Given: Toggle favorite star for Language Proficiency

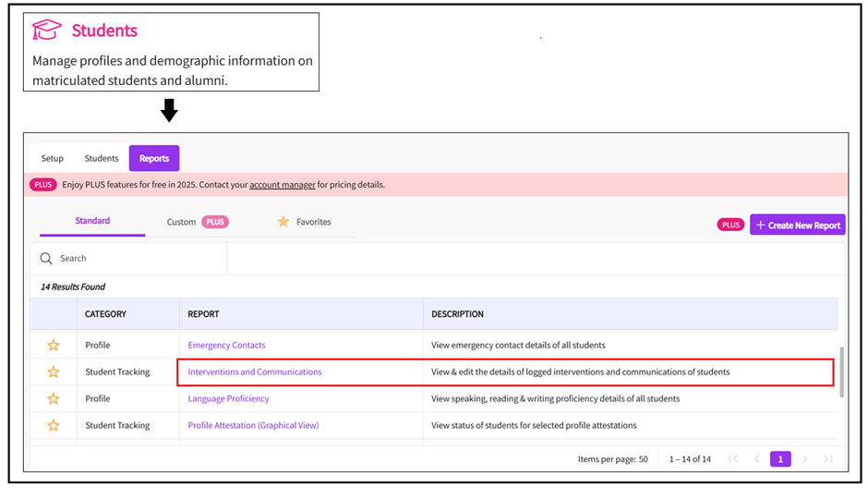Looking at the screenshot, I should click(54, 399).
